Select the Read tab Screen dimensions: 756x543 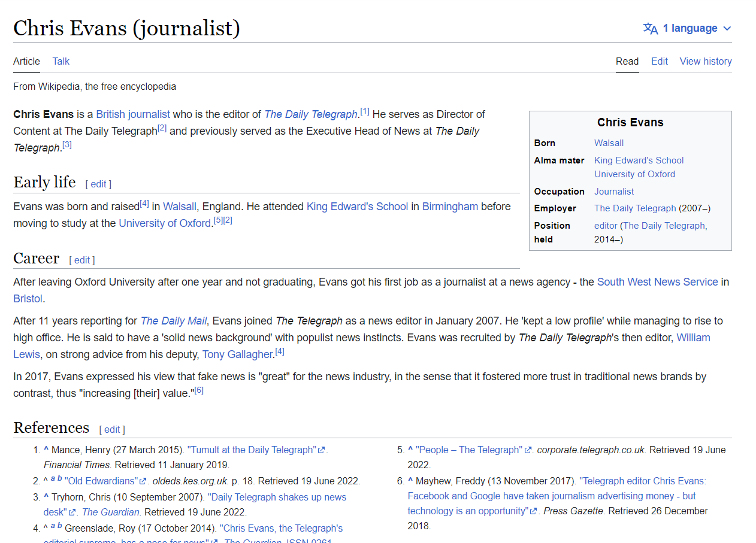coord(627,61)
